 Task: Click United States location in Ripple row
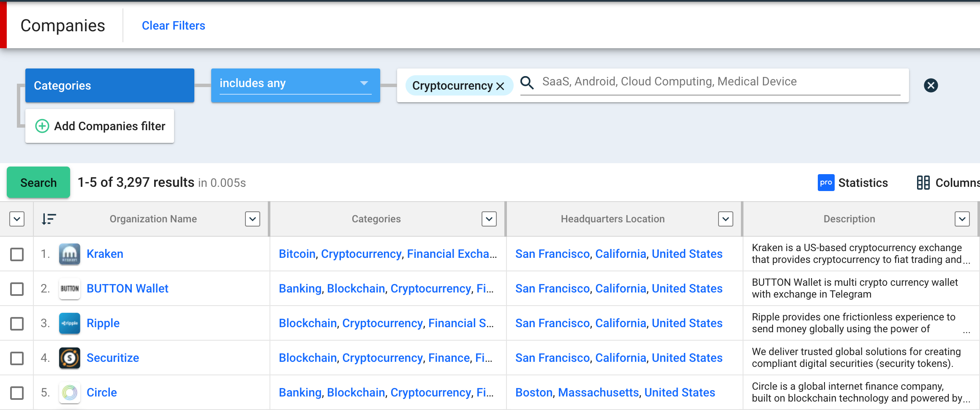click(687, 323)
